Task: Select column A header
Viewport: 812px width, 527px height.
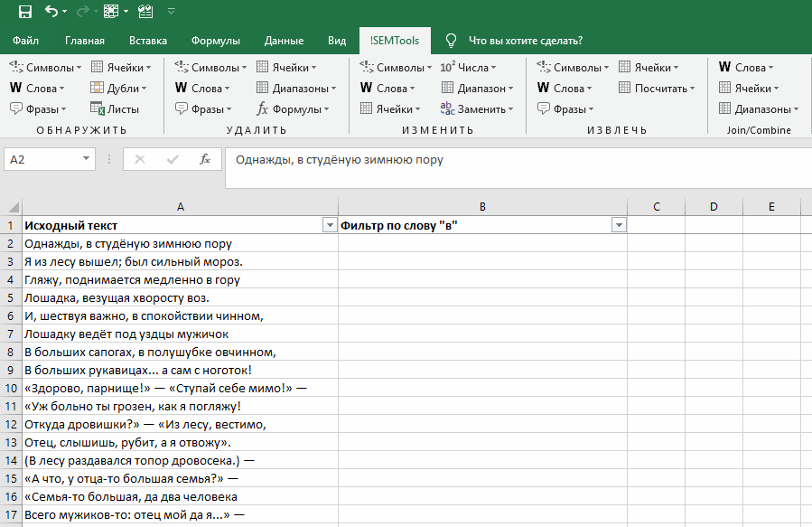Action: coord(181,207)
